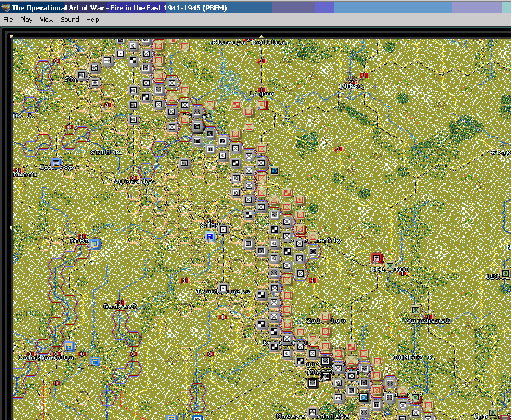512x420 pixels.
Task: Click the application icon in the title bar
Action: click(6, 7)
